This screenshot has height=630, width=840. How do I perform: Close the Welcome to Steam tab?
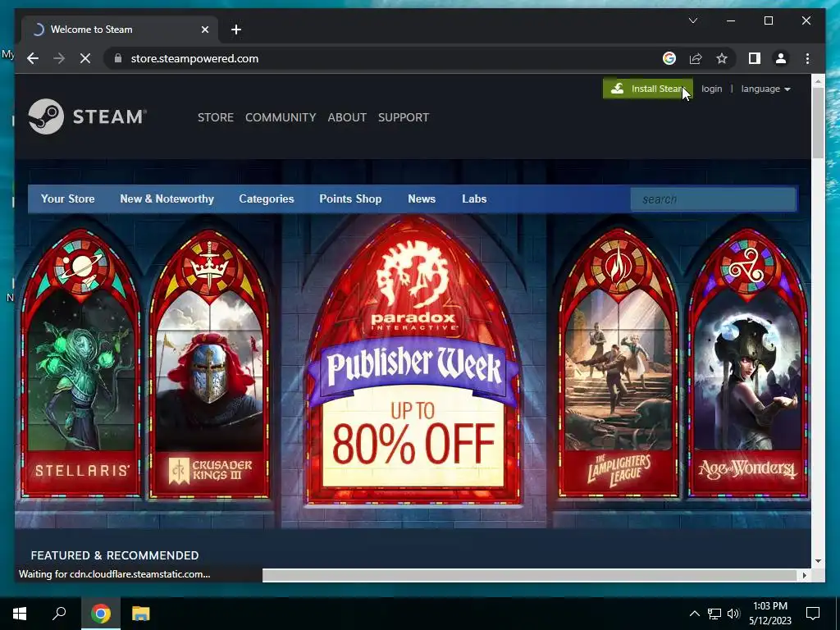204,30
